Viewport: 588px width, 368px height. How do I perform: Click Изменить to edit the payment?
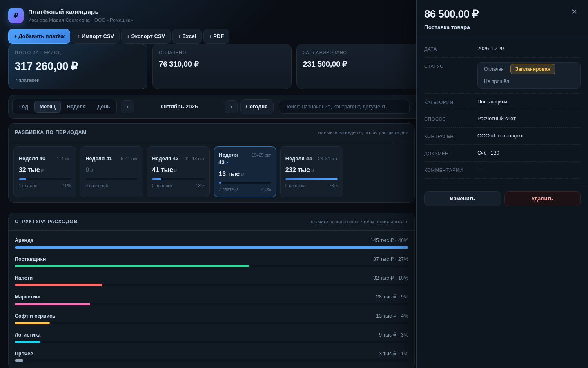[463, 199]
